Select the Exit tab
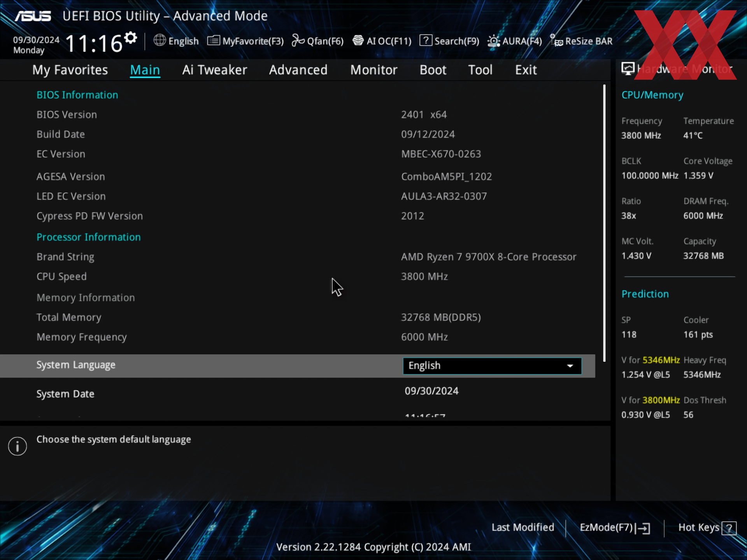The image size is (747, 560). [x=526, y=70]
